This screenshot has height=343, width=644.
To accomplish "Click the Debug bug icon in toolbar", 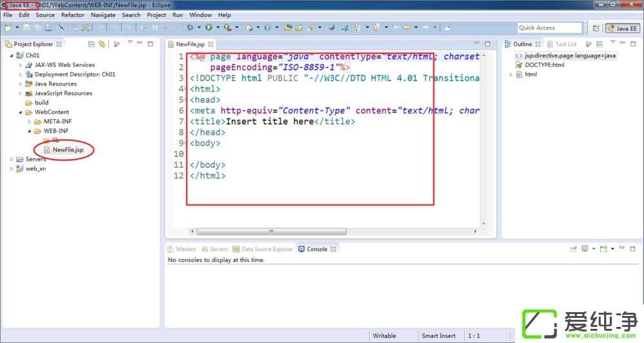I will click(190, 28).
